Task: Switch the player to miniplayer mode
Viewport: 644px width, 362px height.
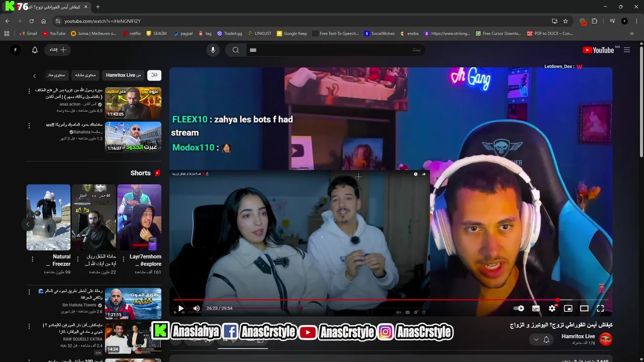Action: pyautogui.click(x=568, y=308)
